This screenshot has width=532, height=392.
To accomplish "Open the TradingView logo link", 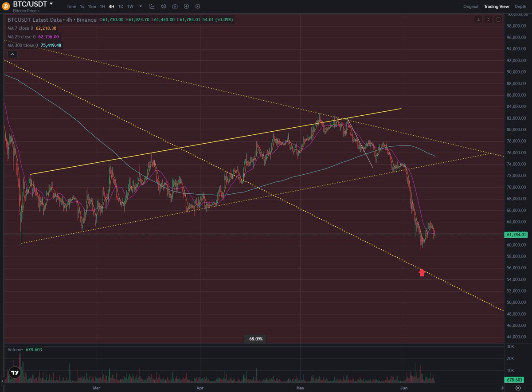I will pyautogui.click(x=15, y=372).
